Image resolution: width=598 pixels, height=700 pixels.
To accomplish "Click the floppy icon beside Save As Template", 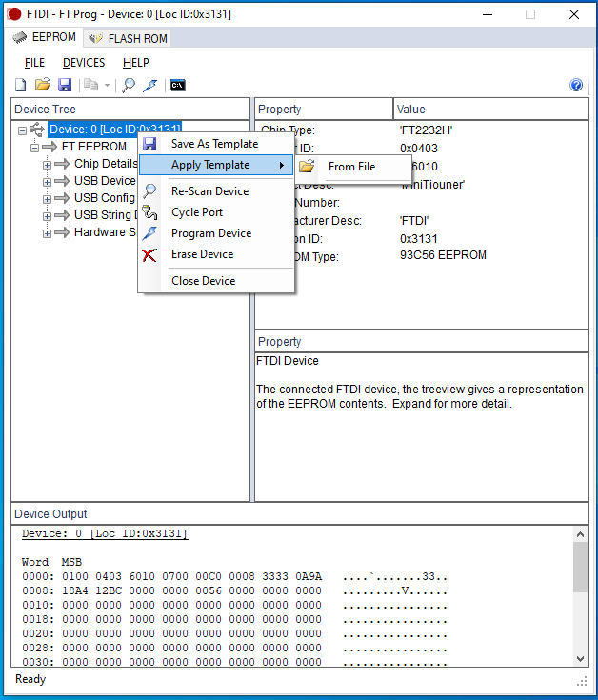I will [149, 144].
